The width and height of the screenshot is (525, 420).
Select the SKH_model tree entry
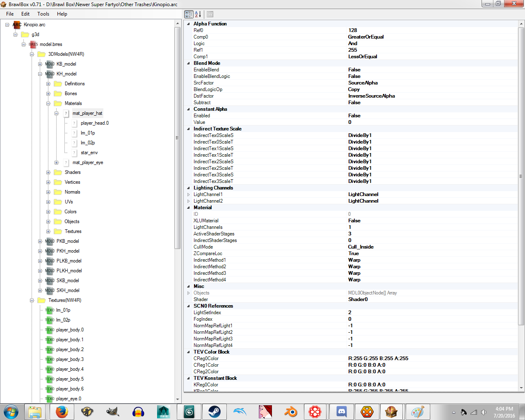point(68,290)
